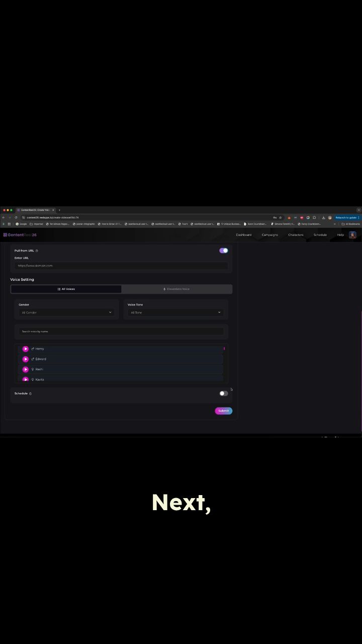Play the Henry voice preview
The height and width of the screenshot is (644, 362).
tap(26, 349)
